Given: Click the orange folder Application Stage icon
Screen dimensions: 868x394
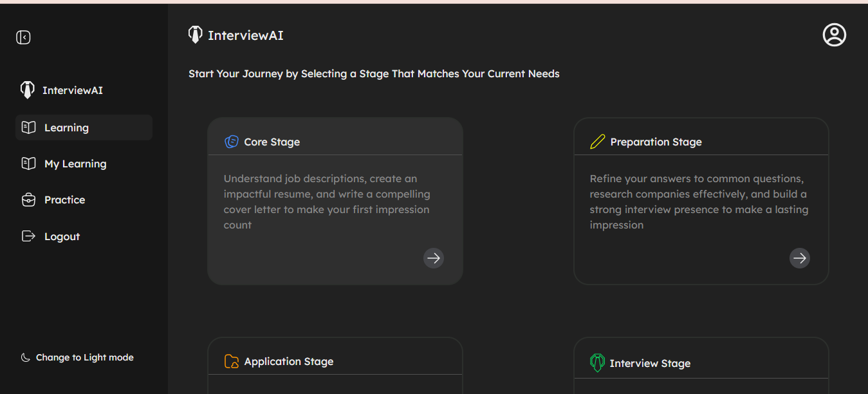Looking at the screenshot, I should 232,361.
